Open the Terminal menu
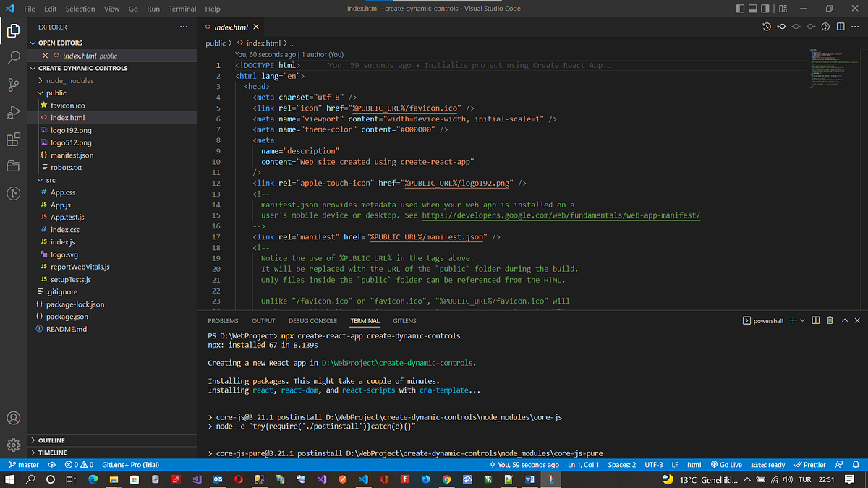868x488 pixels. coord(182,9)
